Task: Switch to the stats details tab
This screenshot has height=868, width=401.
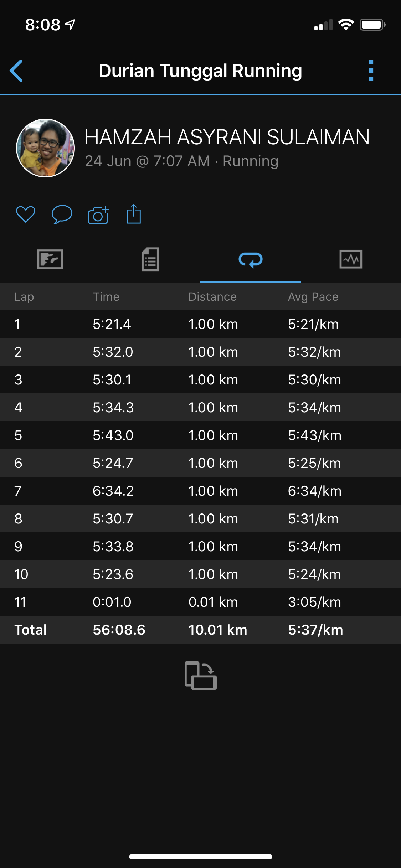Action: (150, 259)
